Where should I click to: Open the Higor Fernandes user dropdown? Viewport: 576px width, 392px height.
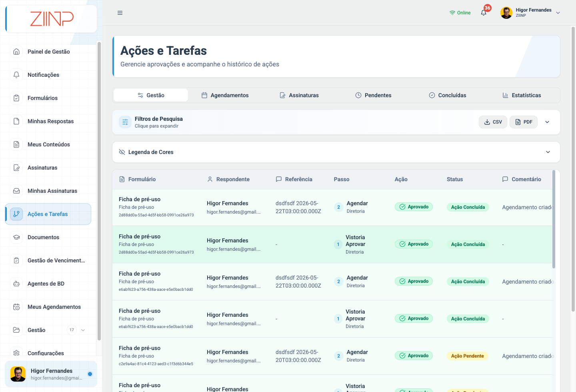coord(530,13)
